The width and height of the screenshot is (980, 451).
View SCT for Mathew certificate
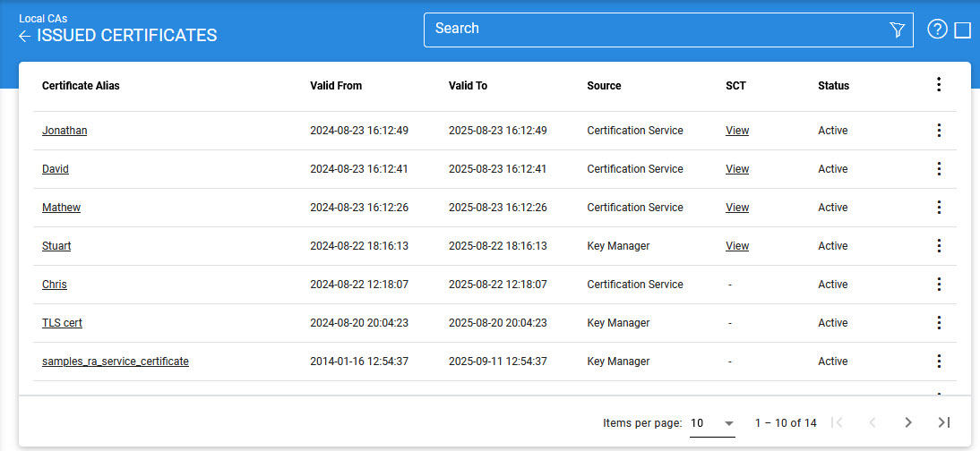[x=737, y=208]
